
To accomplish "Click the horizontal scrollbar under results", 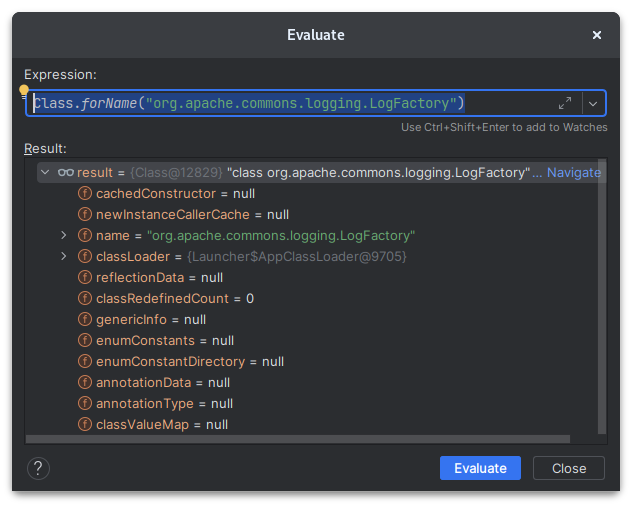I will [298, 438].
